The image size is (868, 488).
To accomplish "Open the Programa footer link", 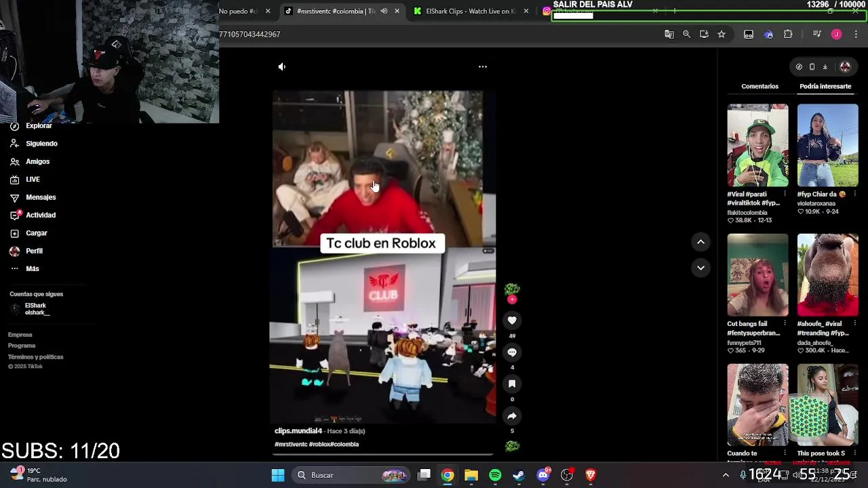I will click(22, 346).
